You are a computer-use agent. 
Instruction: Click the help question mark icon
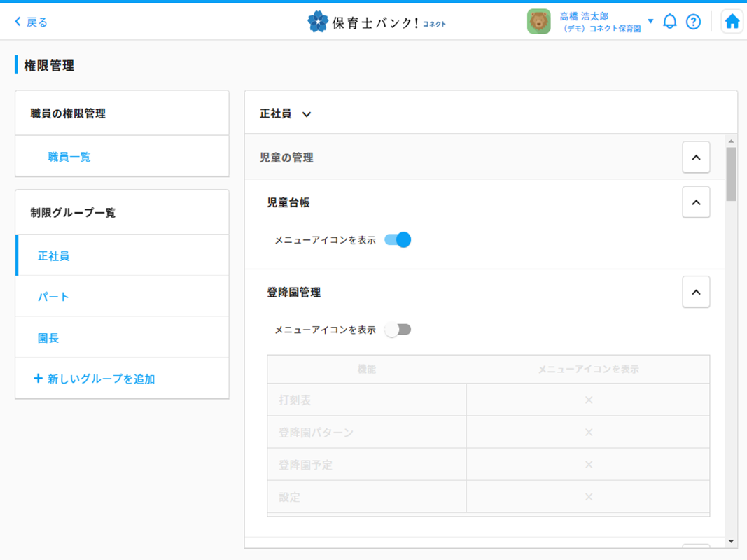pyautogui.click(x=693, y=22)
